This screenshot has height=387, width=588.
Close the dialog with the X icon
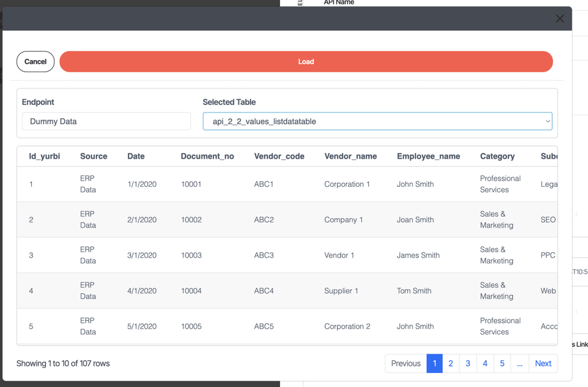pos(559,19)
